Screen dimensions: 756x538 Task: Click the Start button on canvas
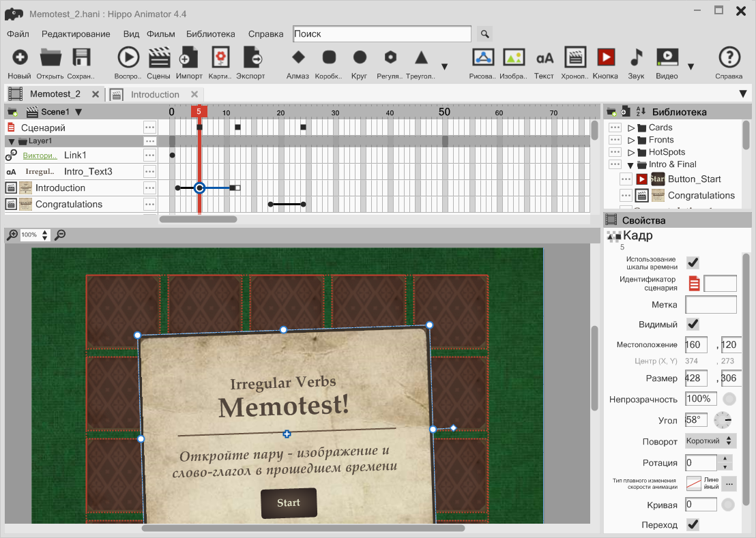(289, 503)
